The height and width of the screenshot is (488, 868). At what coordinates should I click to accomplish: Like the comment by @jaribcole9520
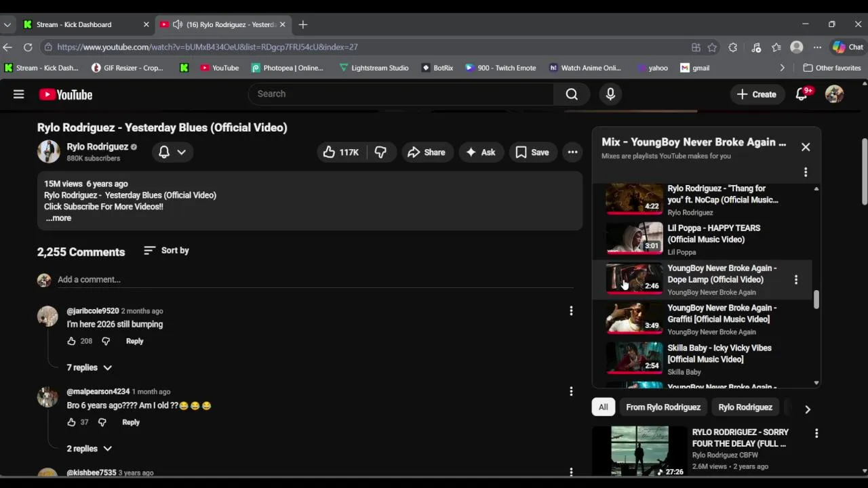pyautogui.click(x=71, y=341)
